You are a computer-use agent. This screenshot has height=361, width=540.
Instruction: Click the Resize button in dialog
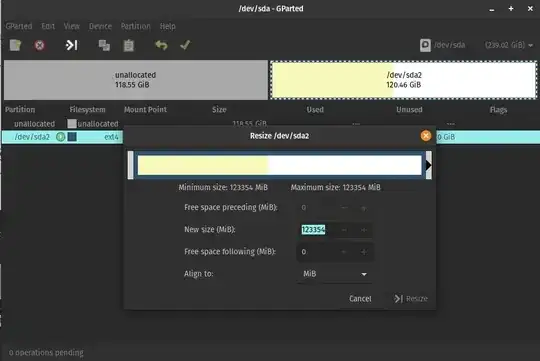(x=411, y=299)
